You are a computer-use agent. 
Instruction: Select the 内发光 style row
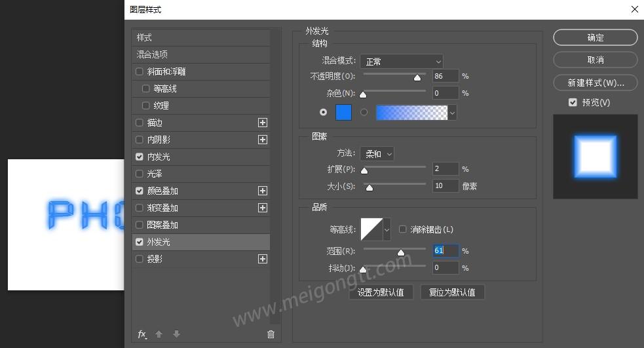(200, 157)
